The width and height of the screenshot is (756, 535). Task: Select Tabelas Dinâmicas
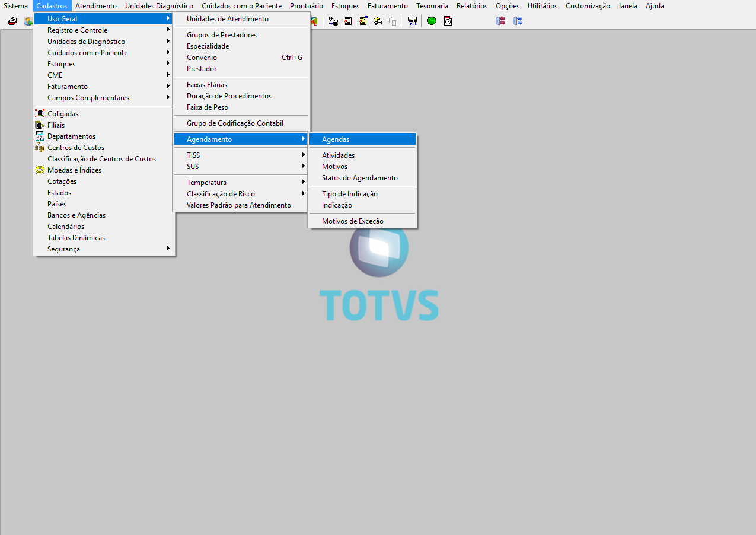pyautogui.click(x=104, y=238)
